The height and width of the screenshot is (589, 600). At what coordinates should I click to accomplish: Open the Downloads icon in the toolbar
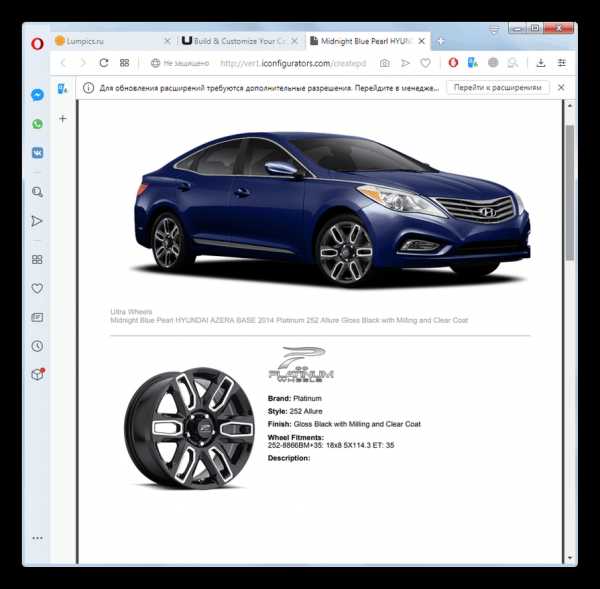coord(540,63)
